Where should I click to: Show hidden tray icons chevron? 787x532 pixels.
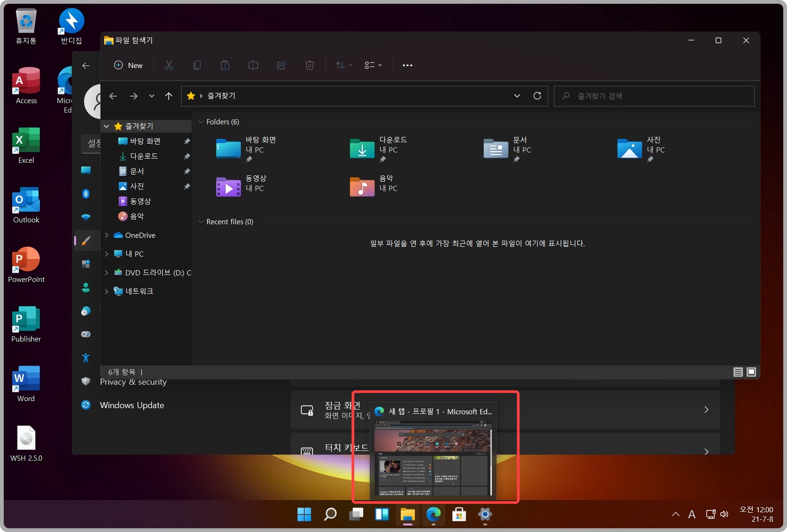[676, 514]
